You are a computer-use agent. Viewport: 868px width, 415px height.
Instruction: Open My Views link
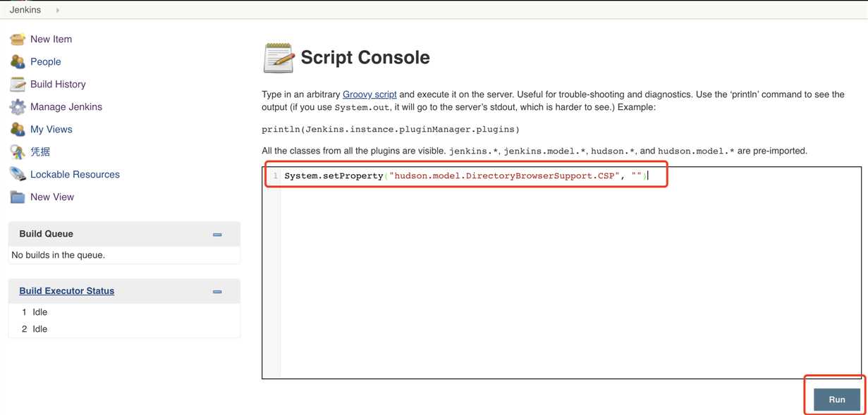51,129
